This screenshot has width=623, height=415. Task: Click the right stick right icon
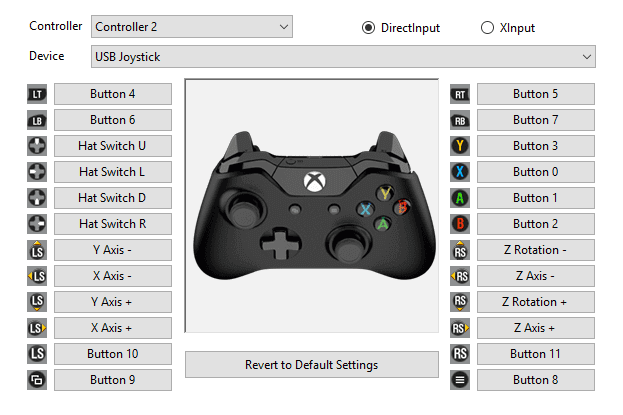pos(460,328)
